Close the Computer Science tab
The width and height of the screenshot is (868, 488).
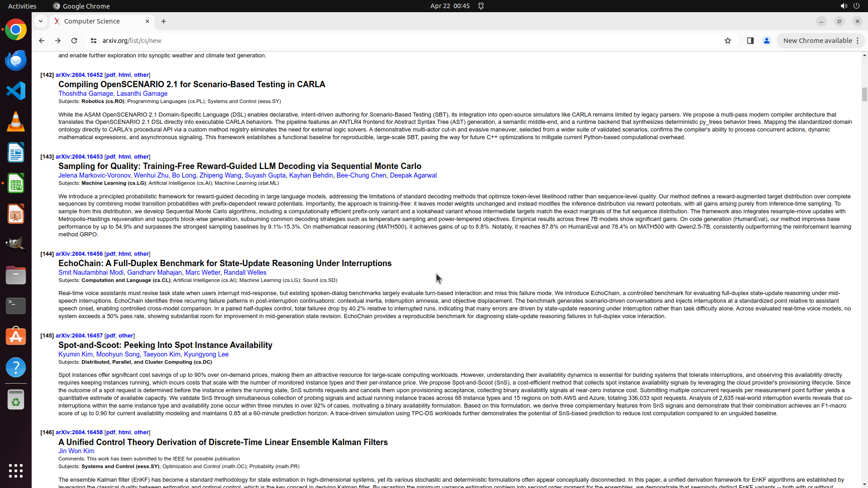(x=147, y=21)
